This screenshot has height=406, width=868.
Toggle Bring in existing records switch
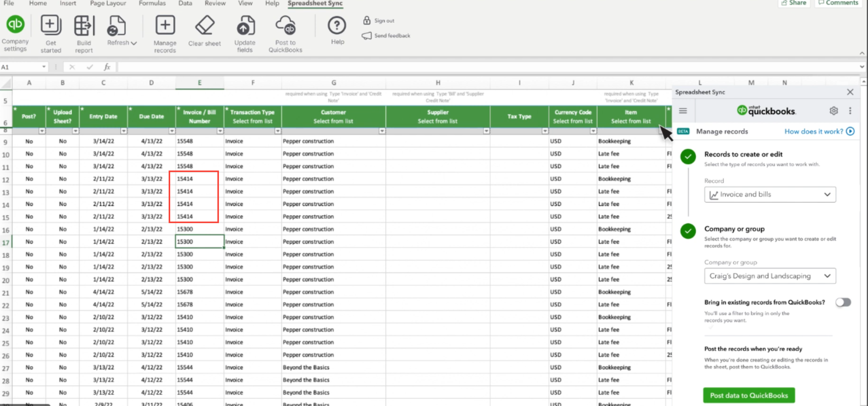843,302
